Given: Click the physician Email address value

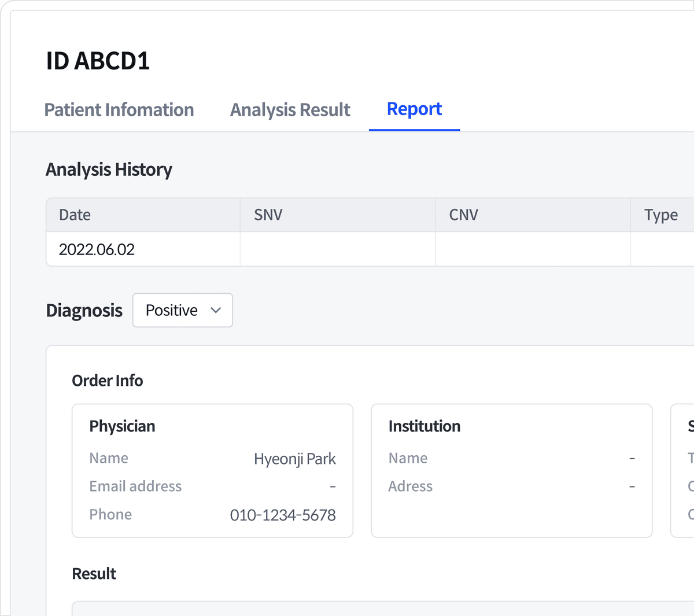Looking at the screenshot, I should [333, 486].
